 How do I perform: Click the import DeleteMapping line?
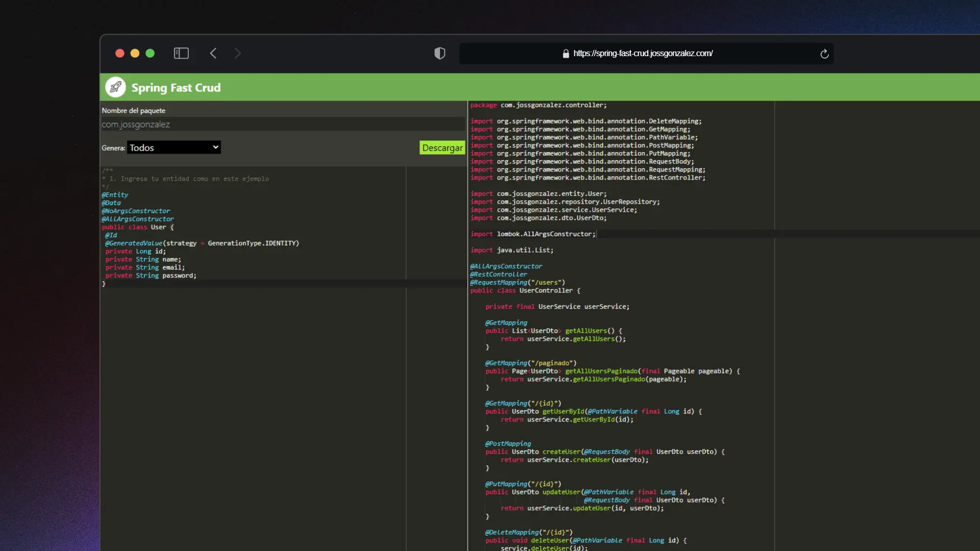pos(586,121)
